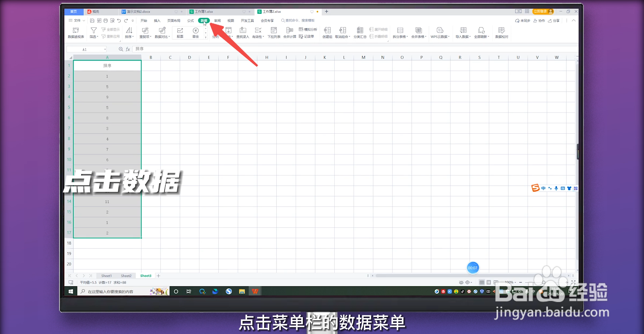Open the 合并计算 (Consolidate) tool
Viewport: 644px width, 334px height.
click(289, 32)
